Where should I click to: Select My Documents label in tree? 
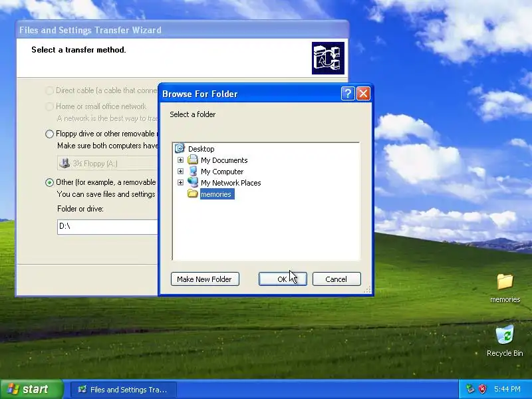pos(224,160)
